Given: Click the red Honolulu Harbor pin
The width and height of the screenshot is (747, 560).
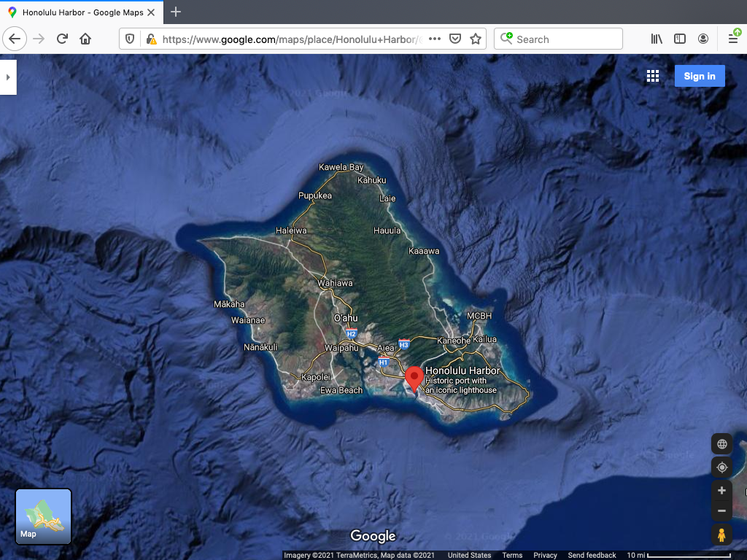Looking at the screenshot, I should [x=414, y=378].
